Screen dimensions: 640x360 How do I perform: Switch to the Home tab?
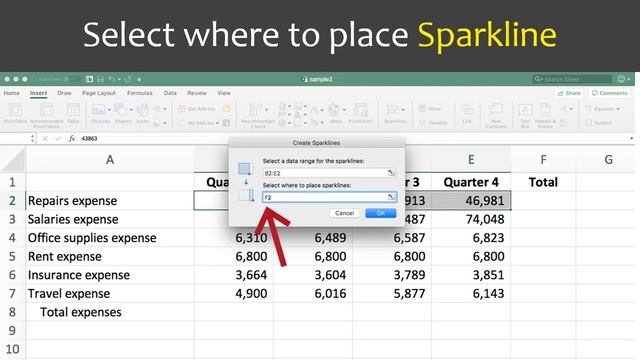[11, 93]
